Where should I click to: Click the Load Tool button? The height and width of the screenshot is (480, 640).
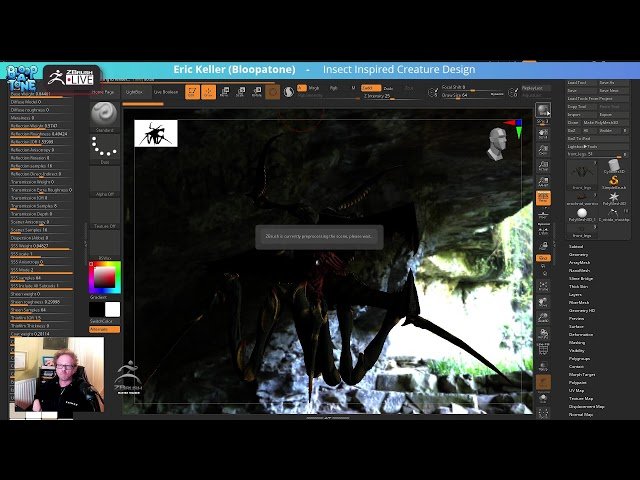(577, 83)
